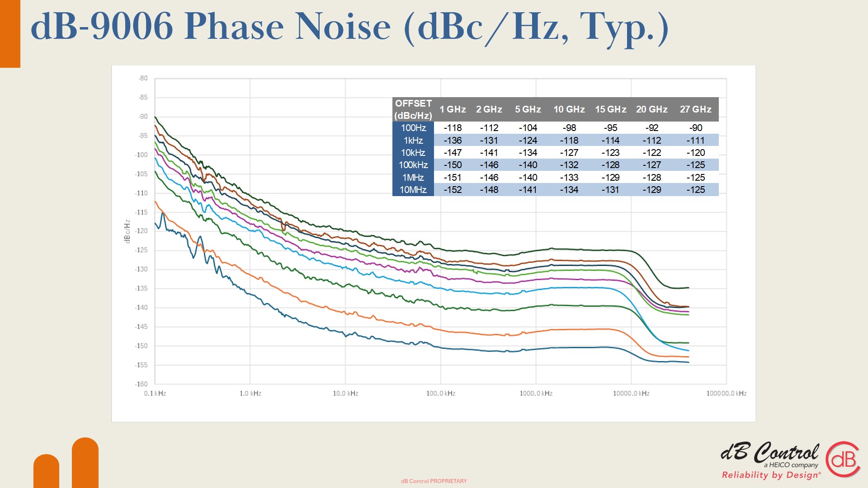Click the '1 GHz' column header
The width and height of the screenshot is (868, 488).
[453, 109]
